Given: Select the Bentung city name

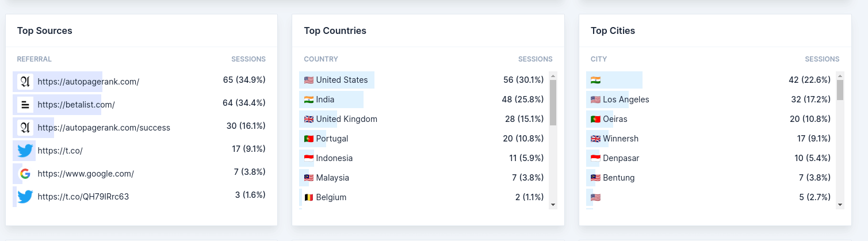Looking at the screenshot, I should (x=619, y=178).
